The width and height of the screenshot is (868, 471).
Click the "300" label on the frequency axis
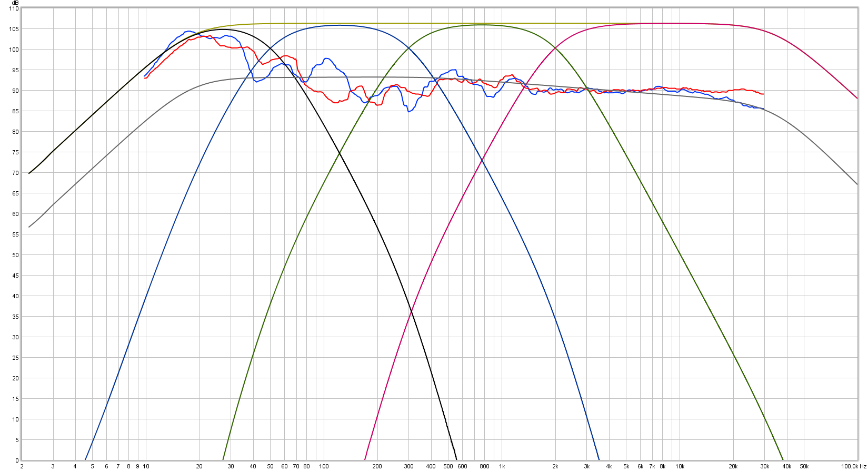[408, 466]
